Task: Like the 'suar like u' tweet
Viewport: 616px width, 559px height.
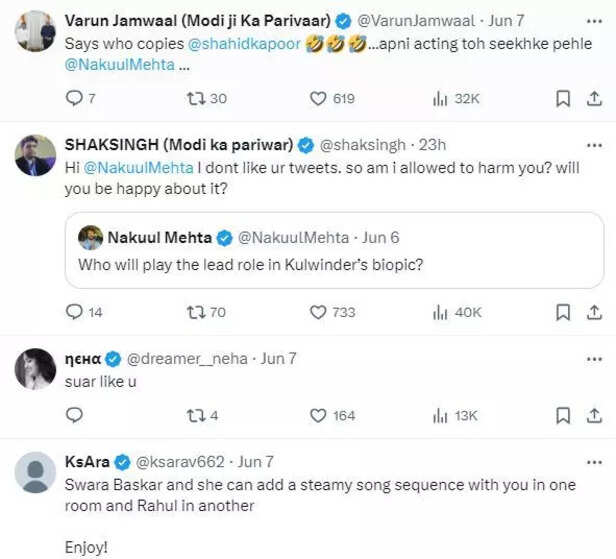Action: tap(319, 415)
